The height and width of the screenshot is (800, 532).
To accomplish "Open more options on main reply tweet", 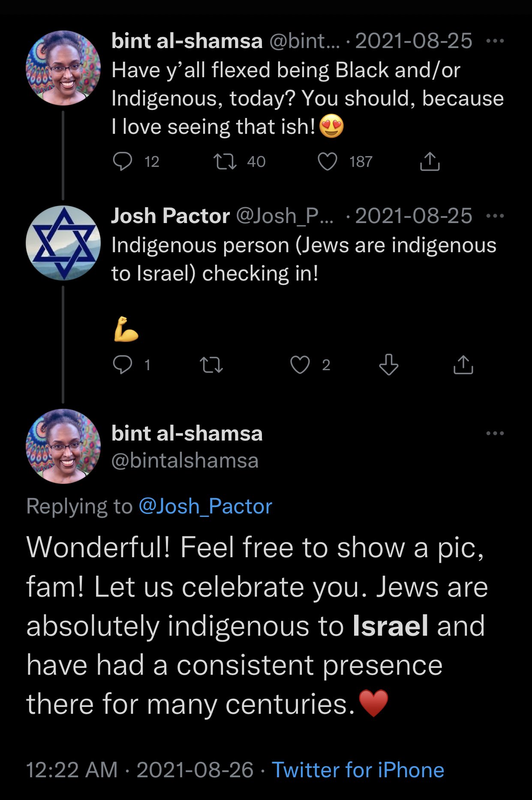I will 495,433.
